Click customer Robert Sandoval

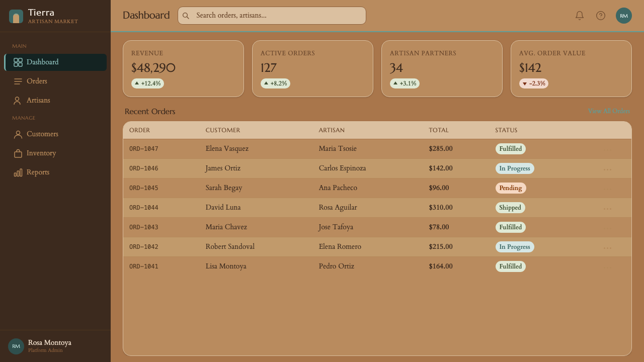(x=230, y=247)
